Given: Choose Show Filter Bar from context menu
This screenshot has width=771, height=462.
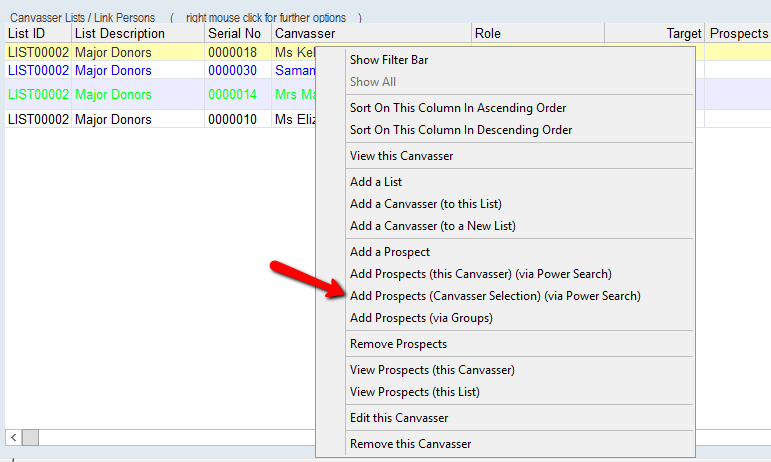Looking at the screenshot, I should pyautogui.click(x=389, y=60).
